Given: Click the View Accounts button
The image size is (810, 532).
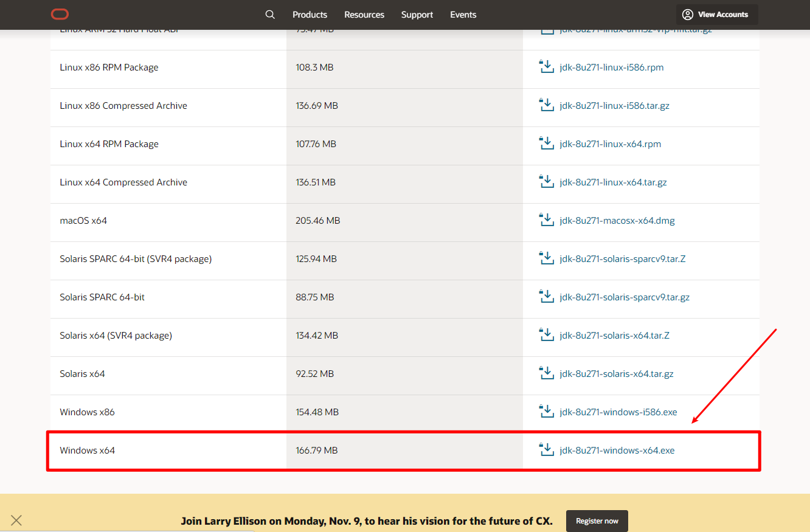Looking at the screenshot, I should pyautogui.click(x=717, y=15).
